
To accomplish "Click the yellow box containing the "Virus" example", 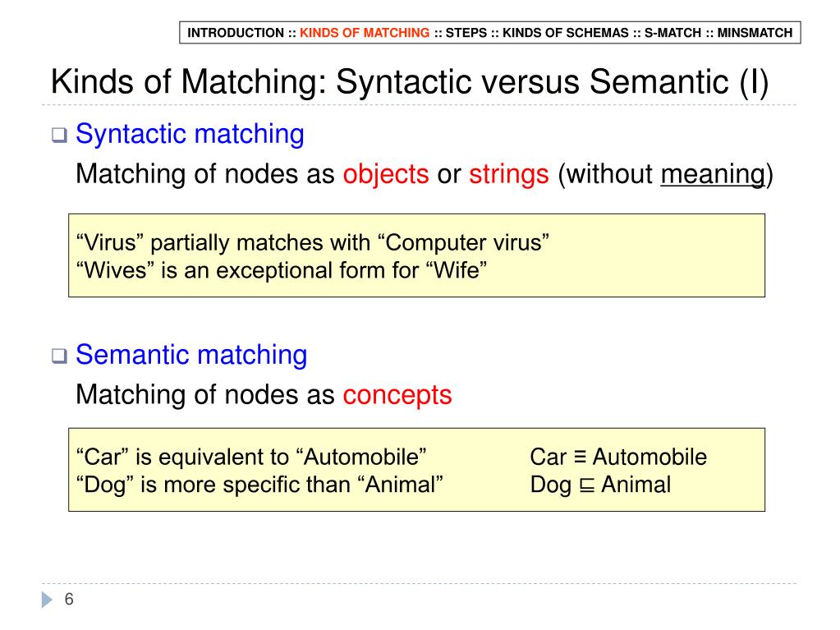I will tap(416, 255).
